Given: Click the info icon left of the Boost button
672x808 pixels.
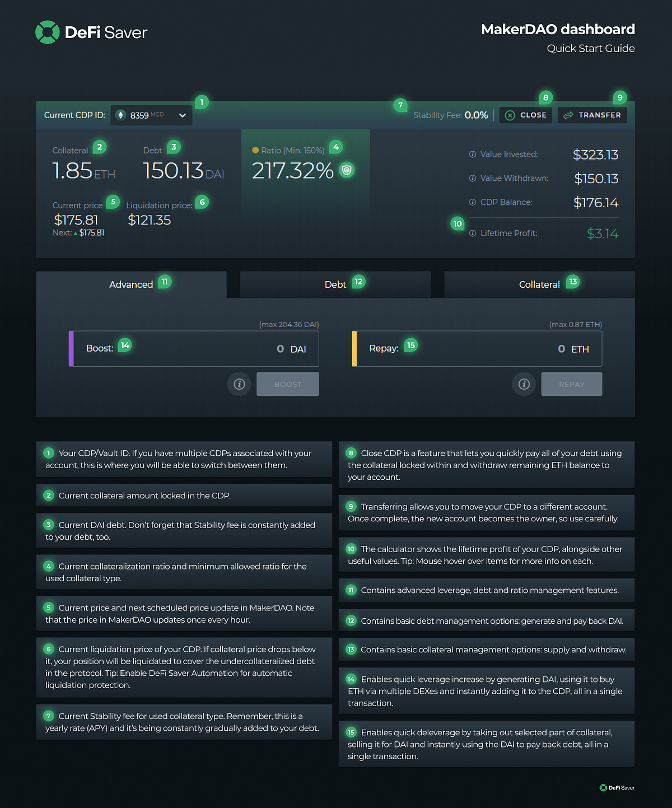Looking at the screenshot, I should (239, 384).
